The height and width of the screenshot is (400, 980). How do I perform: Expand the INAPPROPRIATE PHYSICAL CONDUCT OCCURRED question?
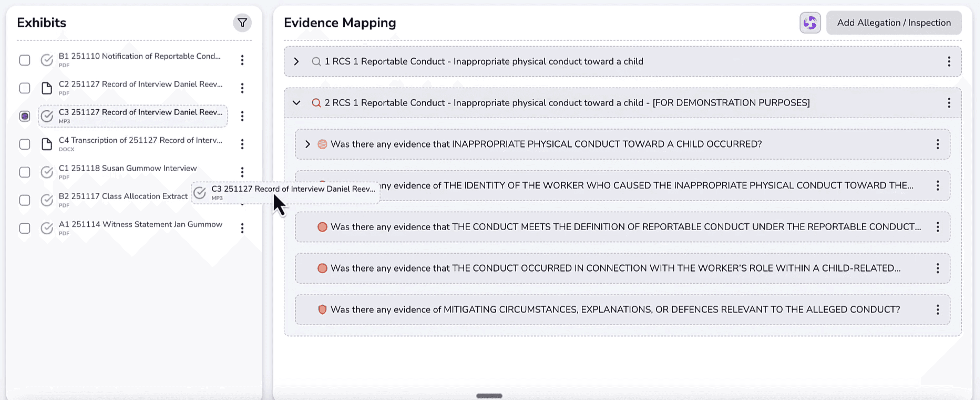pyautogui.click(x=307, y=144)
